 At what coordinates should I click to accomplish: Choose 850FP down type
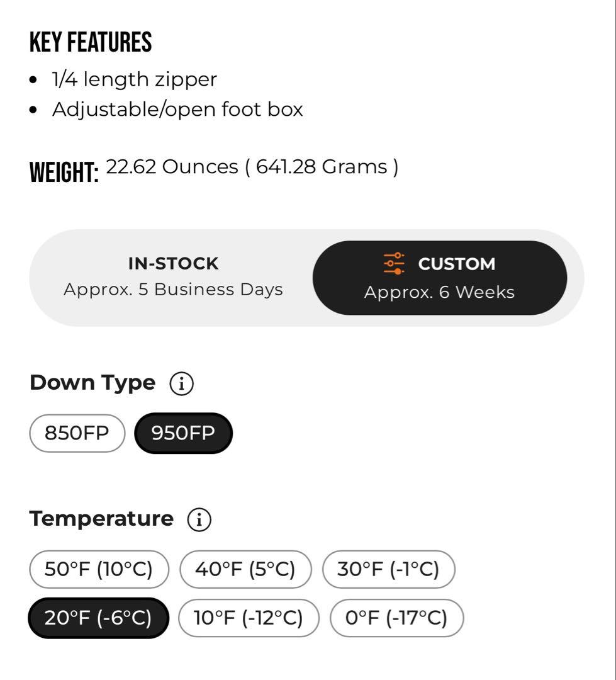[77, 433]
